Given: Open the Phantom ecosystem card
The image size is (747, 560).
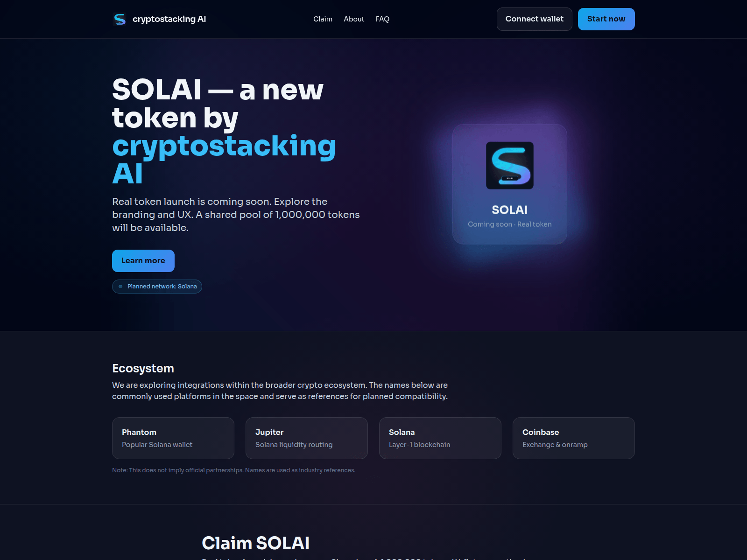Looking at the screenshot, I should point(173,438).
